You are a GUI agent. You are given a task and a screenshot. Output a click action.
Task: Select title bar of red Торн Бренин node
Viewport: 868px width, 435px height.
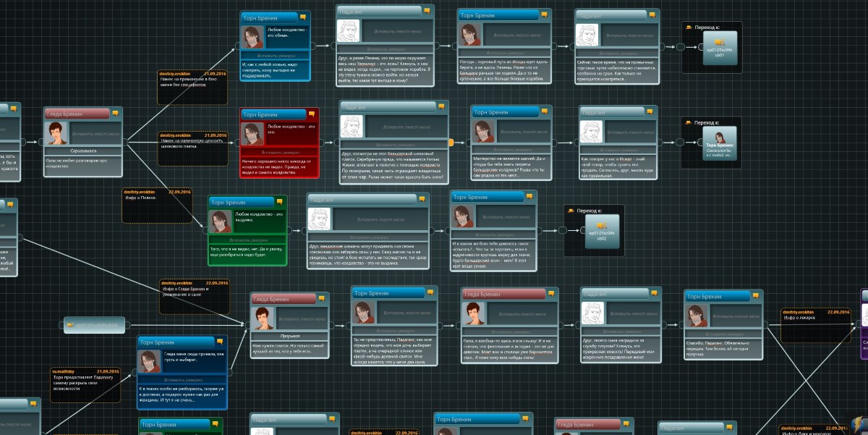(274, 114)
